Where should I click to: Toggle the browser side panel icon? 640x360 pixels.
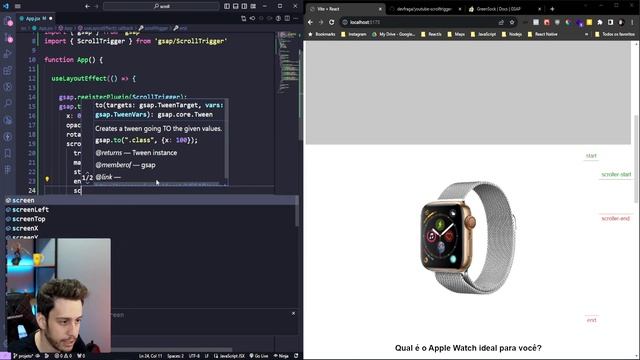click(610, 22)
